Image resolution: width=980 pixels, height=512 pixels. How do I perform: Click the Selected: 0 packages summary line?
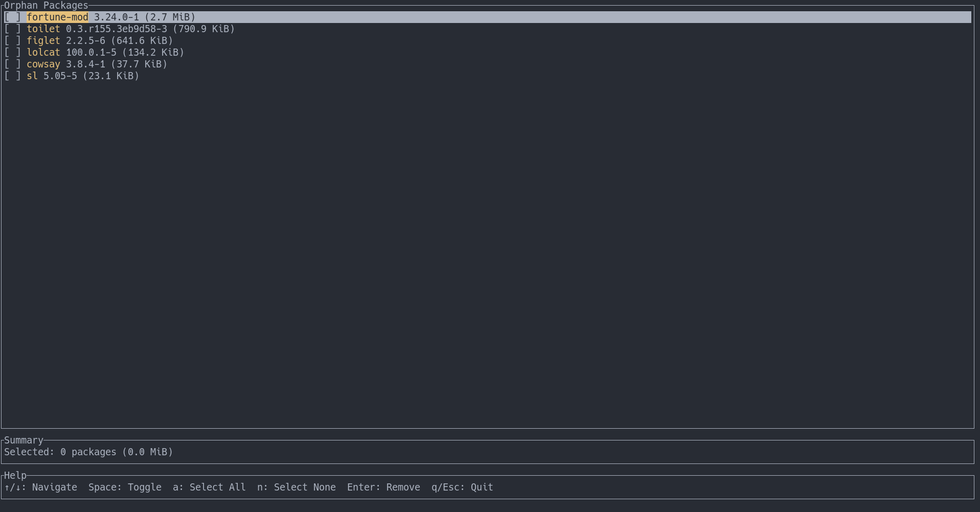tap(88, 452)
